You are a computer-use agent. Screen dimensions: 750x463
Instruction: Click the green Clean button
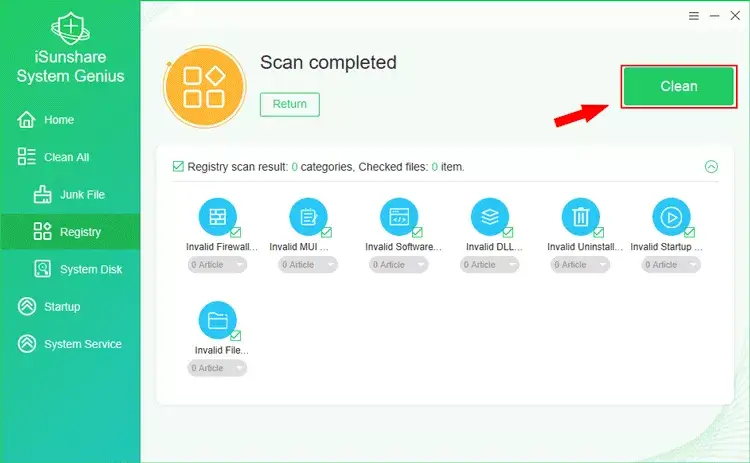click(679, 86)
